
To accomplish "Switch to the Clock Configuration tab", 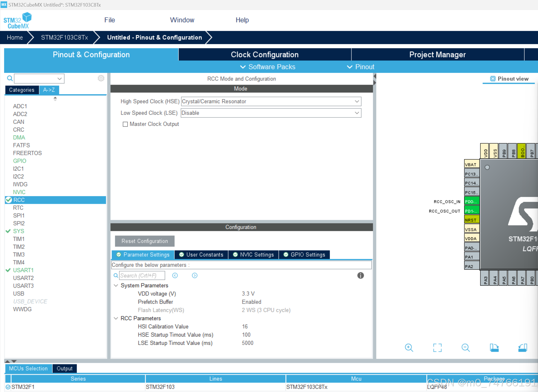I will click(264, 55).
